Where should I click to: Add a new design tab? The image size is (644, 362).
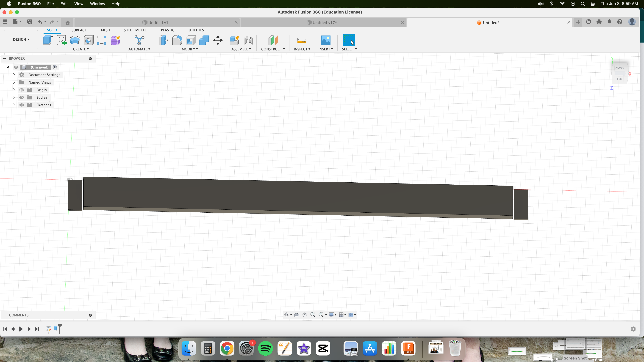[578, 22]
